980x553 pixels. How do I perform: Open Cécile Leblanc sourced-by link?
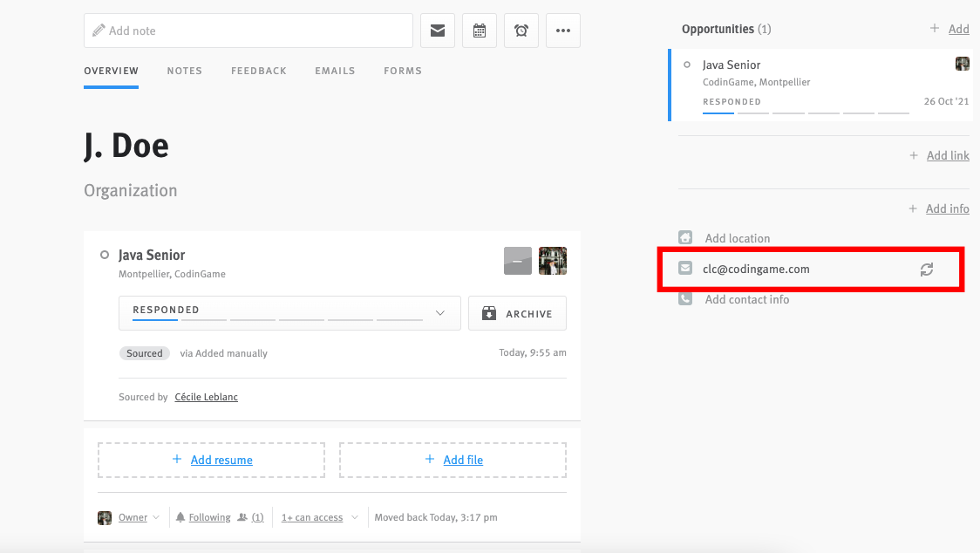pos(206,397)
